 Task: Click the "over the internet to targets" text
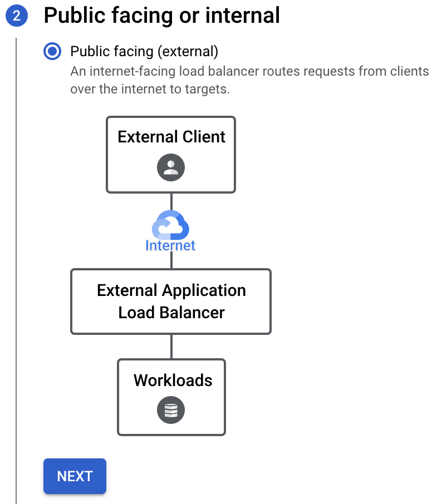click(150, 89)
